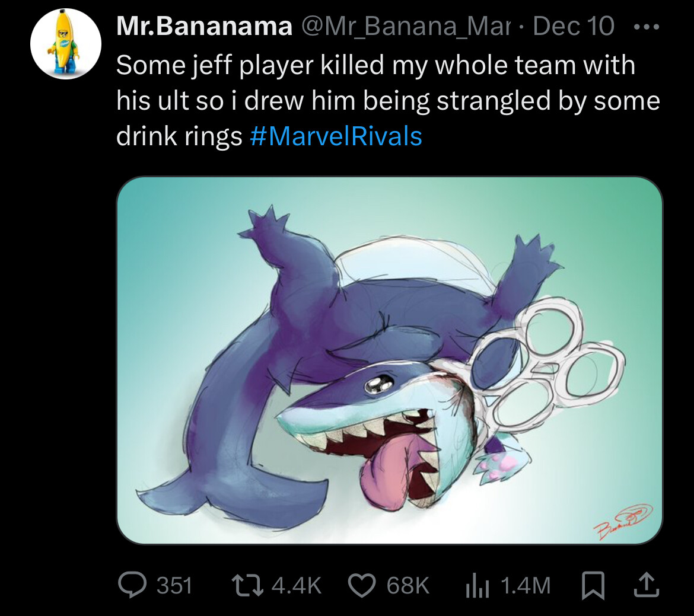Image resolution: width=694 pixels, height=616 pixels.
Task: Retweet the post using the repost icon
Action: point(247,585)
